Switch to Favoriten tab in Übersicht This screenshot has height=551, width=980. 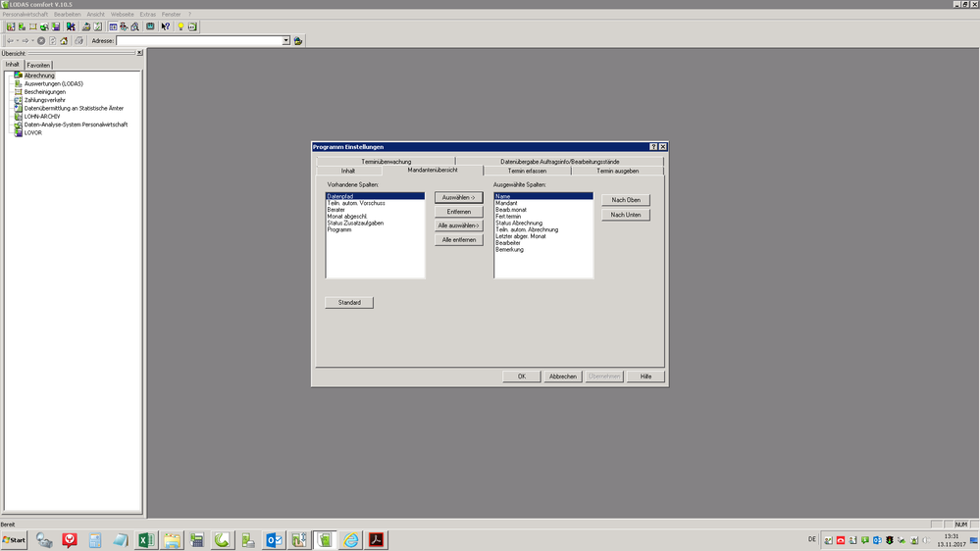point(38,66)
